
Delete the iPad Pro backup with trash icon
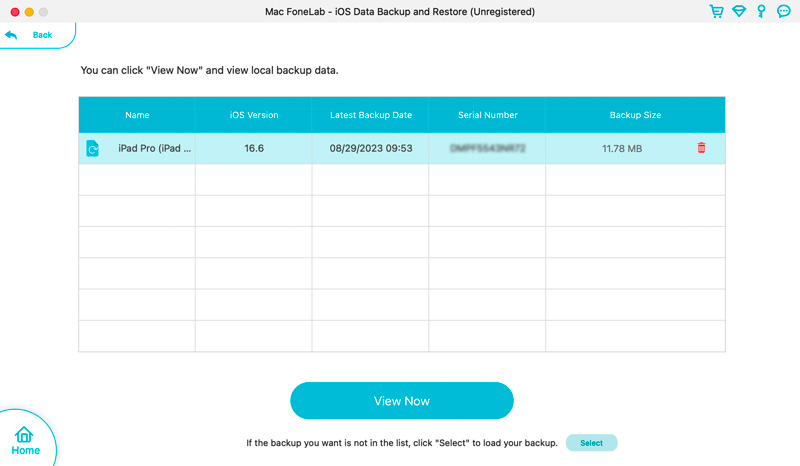pos(702,148)
